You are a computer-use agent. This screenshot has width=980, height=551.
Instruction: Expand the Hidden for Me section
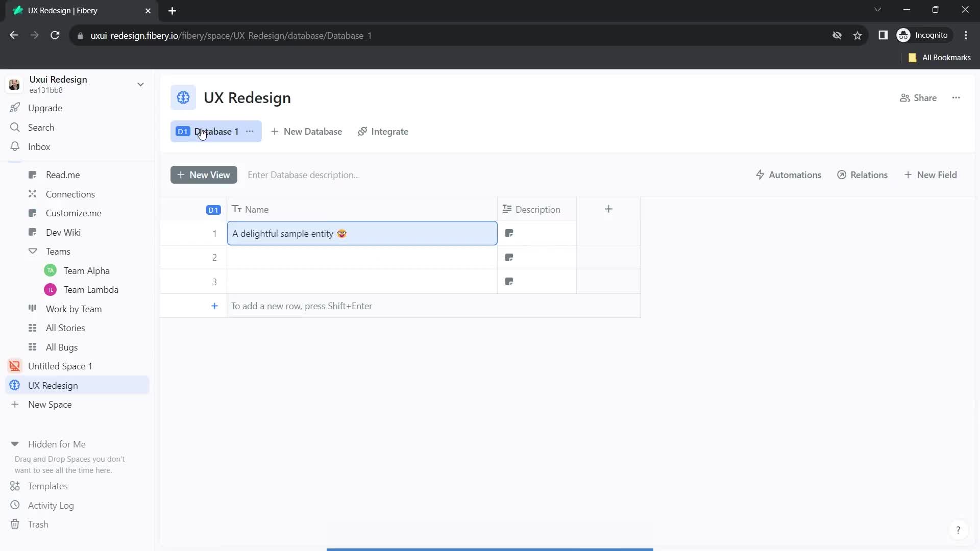coord(14,444)
